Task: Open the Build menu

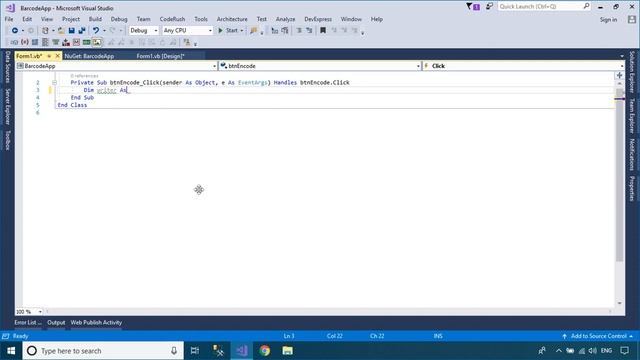Action: (95, 19)
